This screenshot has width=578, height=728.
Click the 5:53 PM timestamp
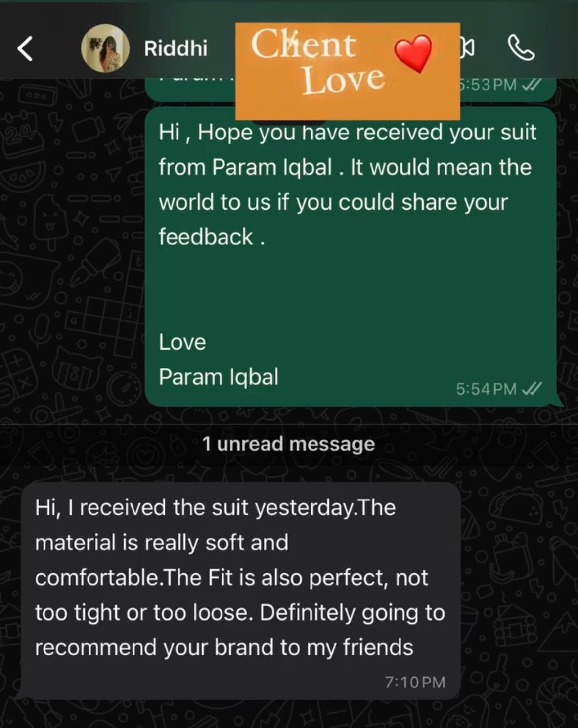(487, 85)
